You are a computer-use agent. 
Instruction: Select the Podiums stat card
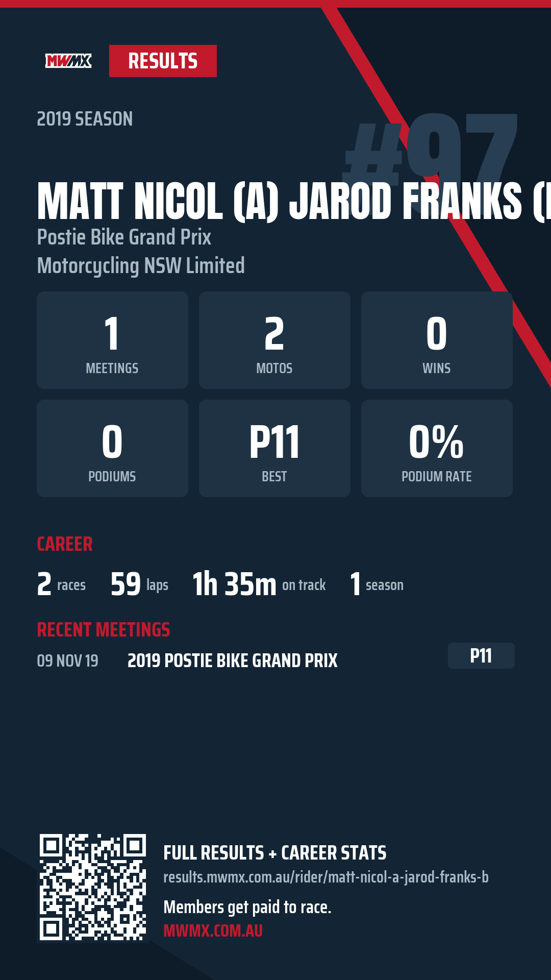(x=112, y=448)
